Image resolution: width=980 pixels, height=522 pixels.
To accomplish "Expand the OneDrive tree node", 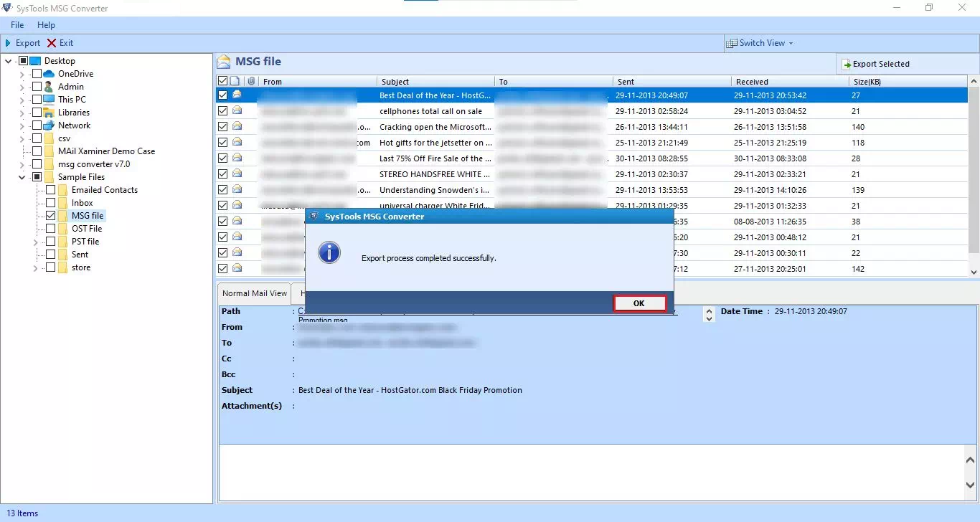I will click(22, 74).
